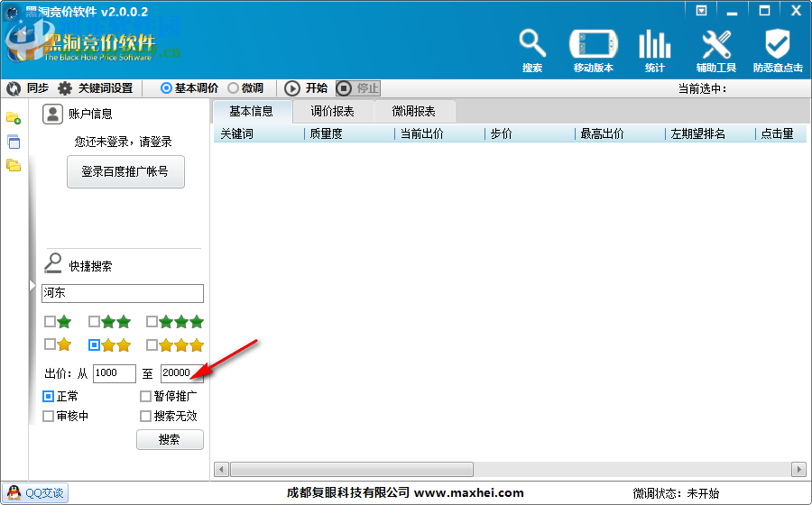812x505 pixels.
Task: Uncheck the two yellow stars box
Action: (x=94, y=344)
